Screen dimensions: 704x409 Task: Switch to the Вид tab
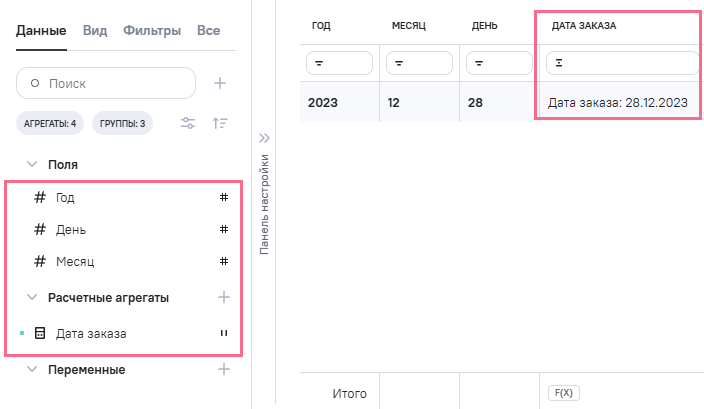pyautogui.click(x=95, y=31)
